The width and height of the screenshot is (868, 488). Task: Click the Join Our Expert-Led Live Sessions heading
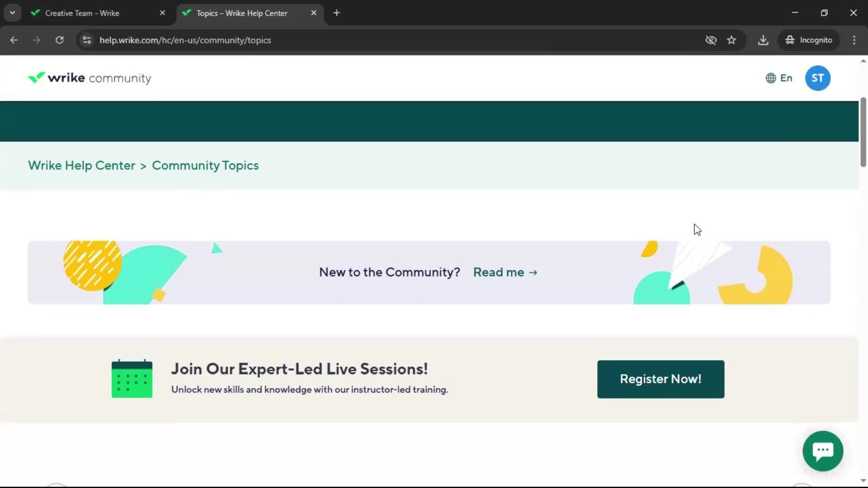(299, 369)
